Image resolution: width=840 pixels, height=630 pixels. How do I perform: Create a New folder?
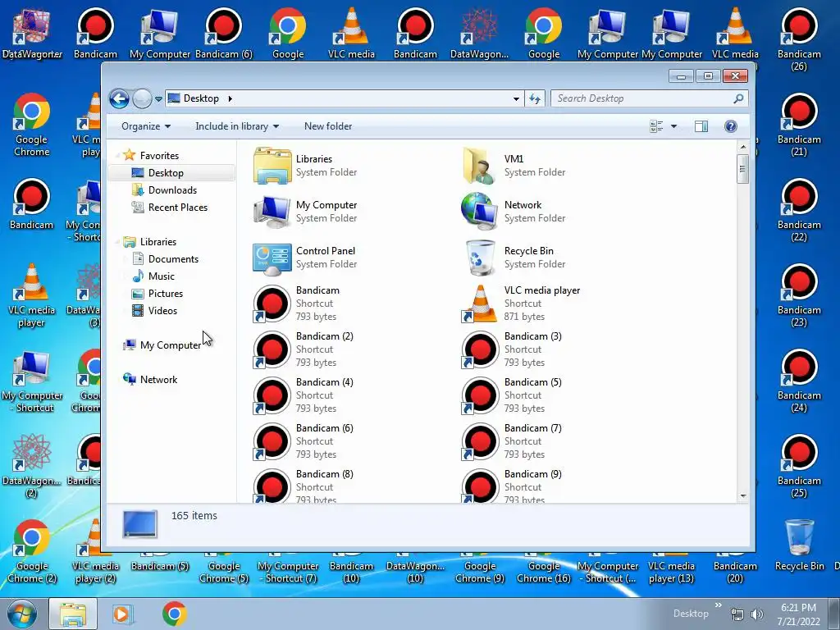328,126
